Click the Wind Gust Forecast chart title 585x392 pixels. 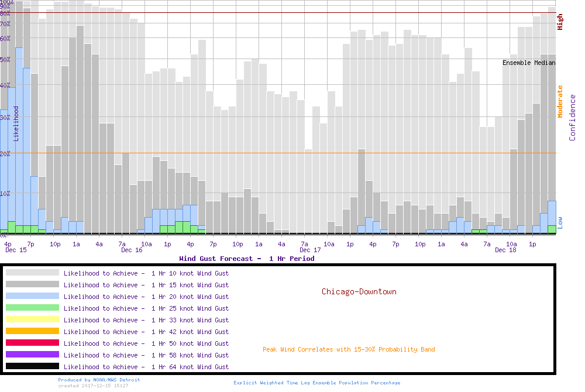246,259
